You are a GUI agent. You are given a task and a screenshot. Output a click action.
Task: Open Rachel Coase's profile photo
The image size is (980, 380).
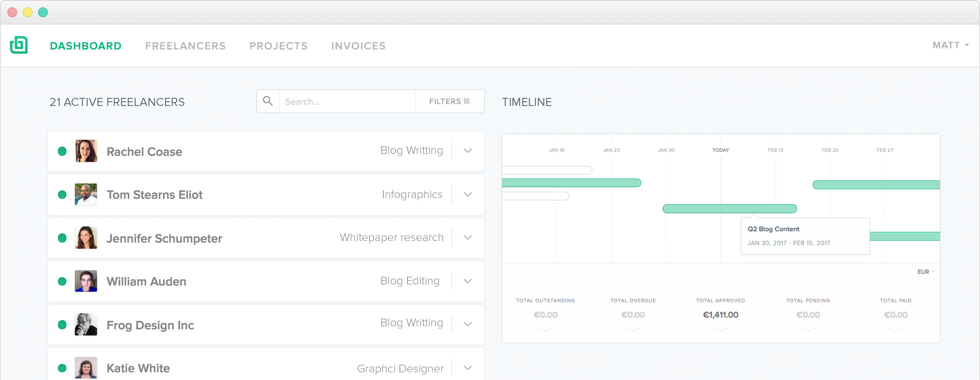click(x=86, y=151)
